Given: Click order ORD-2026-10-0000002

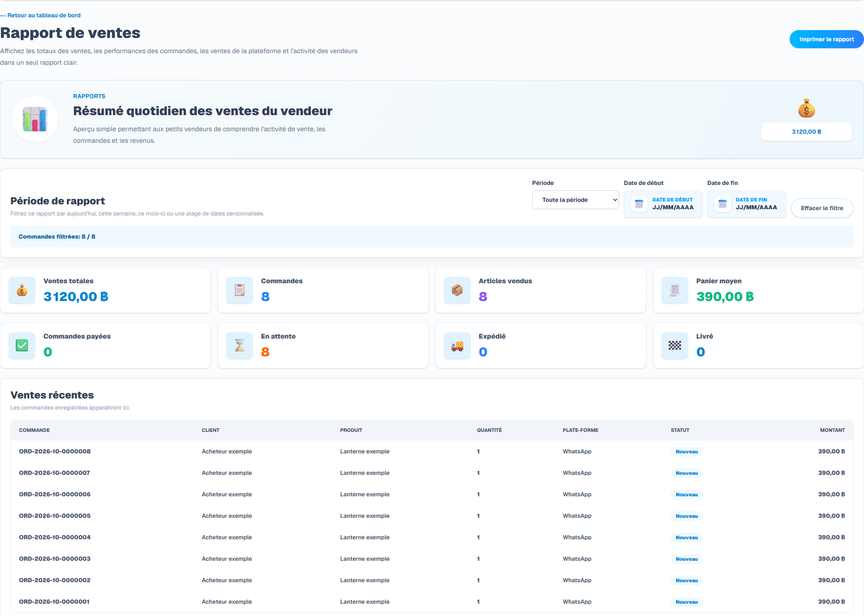Looking at the screenshot, I should click(x=54, y=580).
